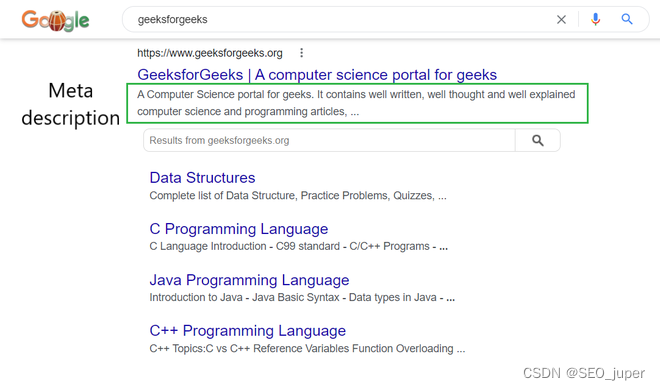Click the Meta description label
This screenshot has height=390, width=660.
pyautogui.click(x=71, y=104)
